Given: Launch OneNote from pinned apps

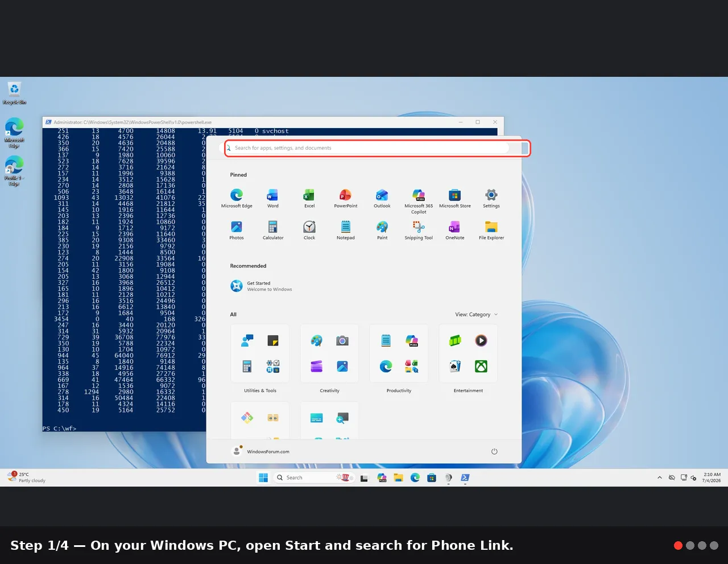Looking at the screenshot, I should 455,230.
